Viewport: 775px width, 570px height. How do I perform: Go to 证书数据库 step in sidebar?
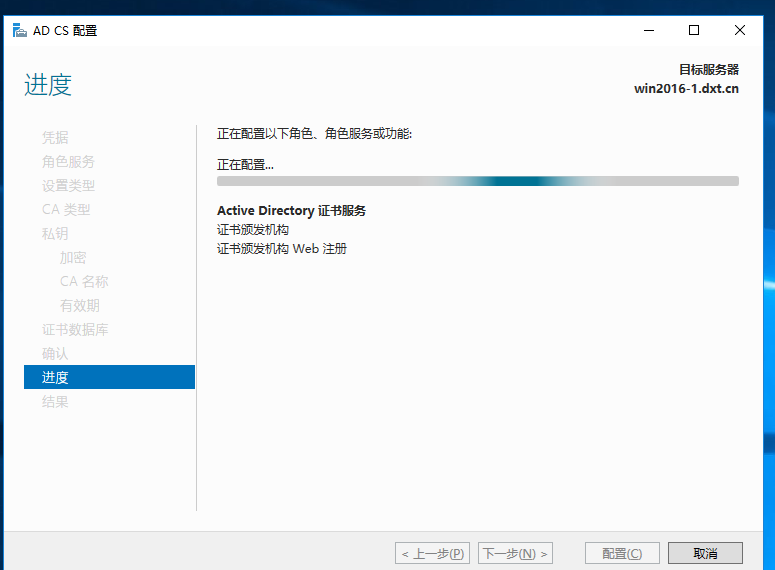click(75, 330)
